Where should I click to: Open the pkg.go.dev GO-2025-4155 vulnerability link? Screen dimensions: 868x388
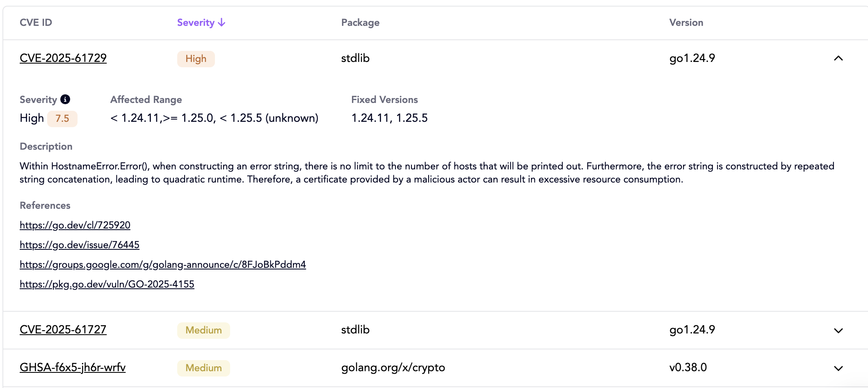pos(107,284)
